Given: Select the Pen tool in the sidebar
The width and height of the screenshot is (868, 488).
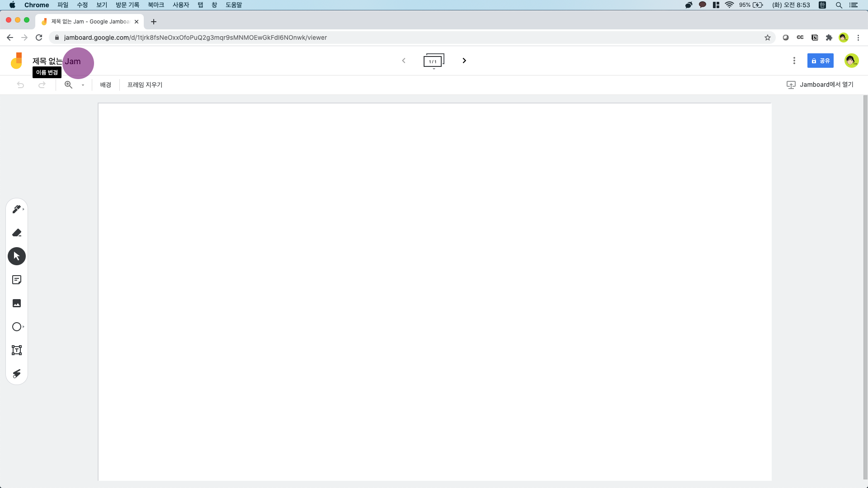Looking at the screenshot, I should (17, 209).
